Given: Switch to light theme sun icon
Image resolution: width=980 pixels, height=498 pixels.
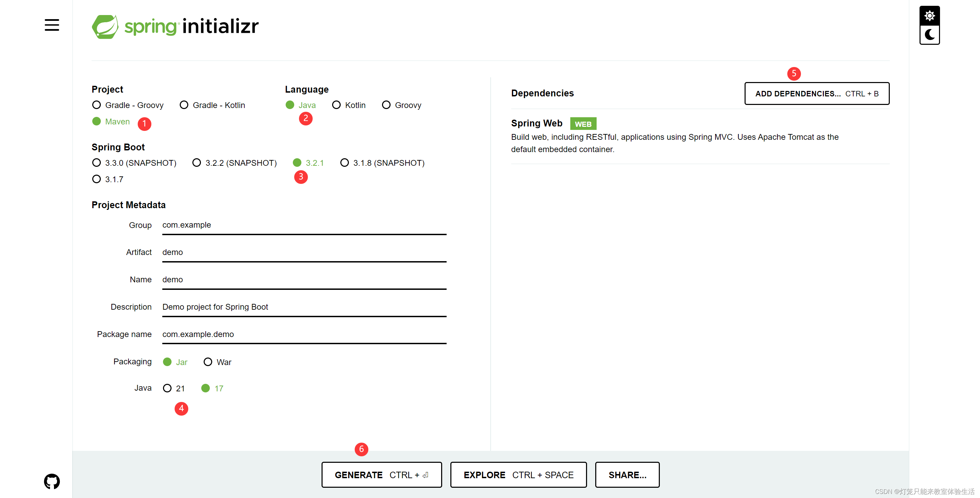Looking at the screenshot, I should click(929, 16).
